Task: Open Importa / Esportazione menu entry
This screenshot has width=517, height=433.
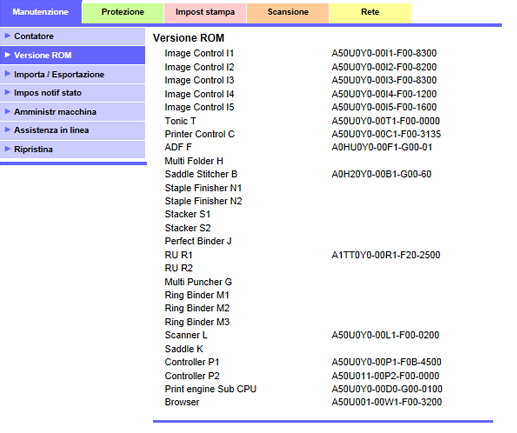Action: click(72, 74)
